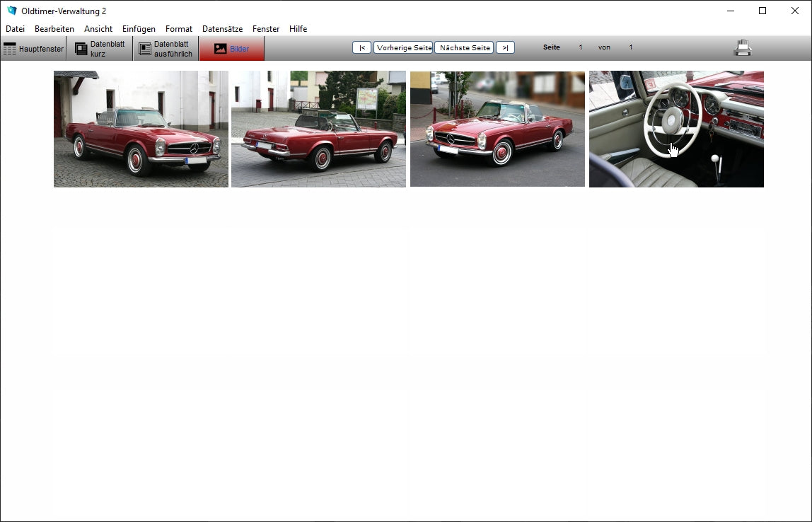
Task: Advance with the Nächste Seite button
Action: click(463, 47)
